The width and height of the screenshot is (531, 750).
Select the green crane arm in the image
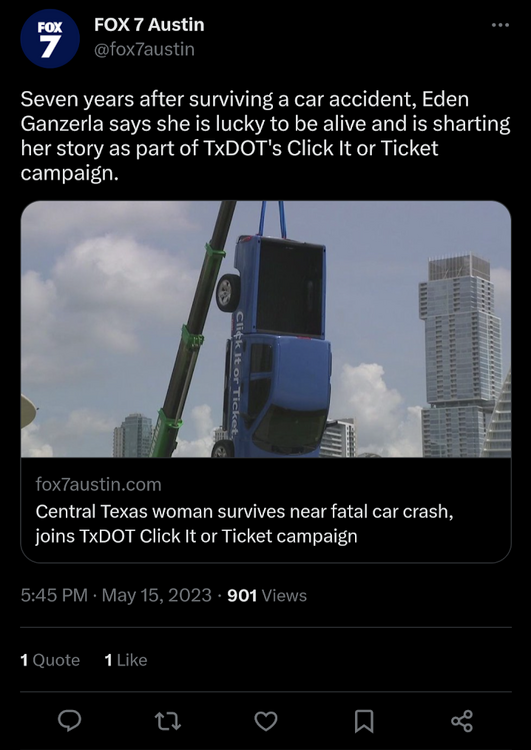point(192,330)
